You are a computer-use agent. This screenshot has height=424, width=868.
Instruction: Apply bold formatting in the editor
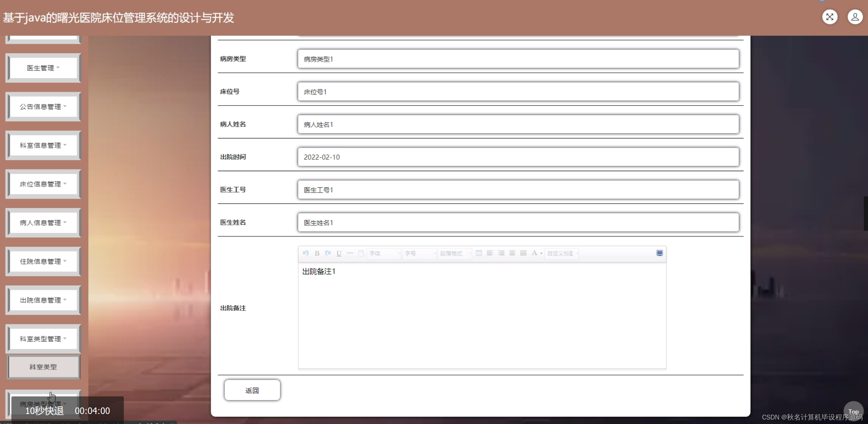[317, 253]
